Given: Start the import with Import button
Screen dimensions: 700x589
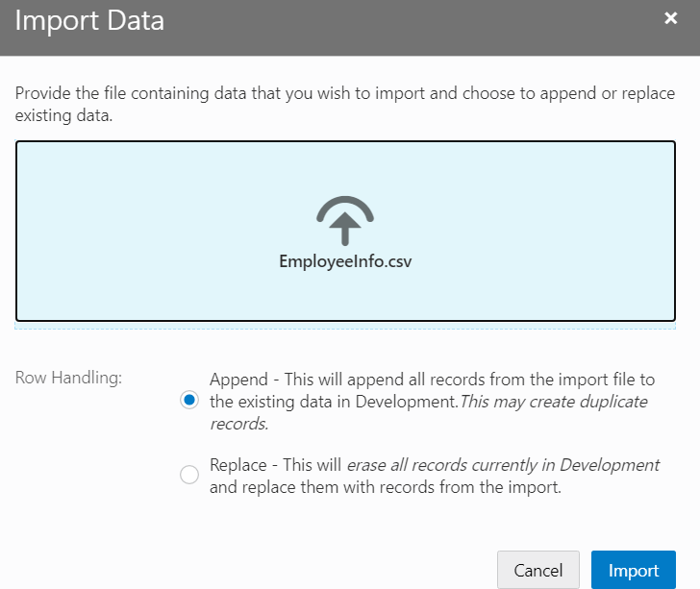Looking at the screenshot, I should pos(634,570).
